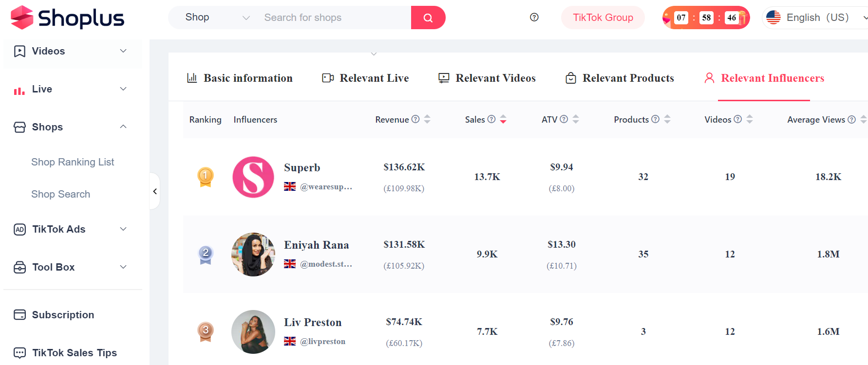Click the US flag language icon
This screenshot has width=868, height=365.
pyautogui.click(x=774, y=18)
